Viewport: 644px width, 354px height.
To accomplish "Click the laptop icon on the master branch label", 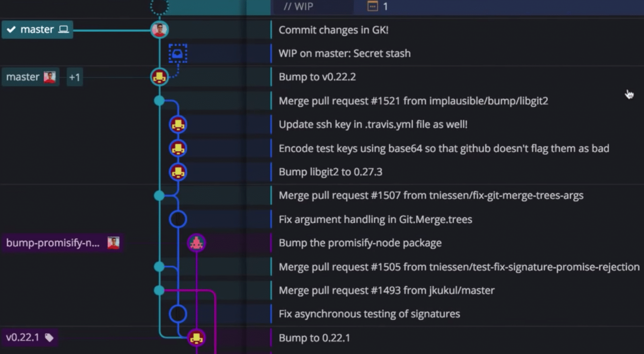I will click(63, 29).
